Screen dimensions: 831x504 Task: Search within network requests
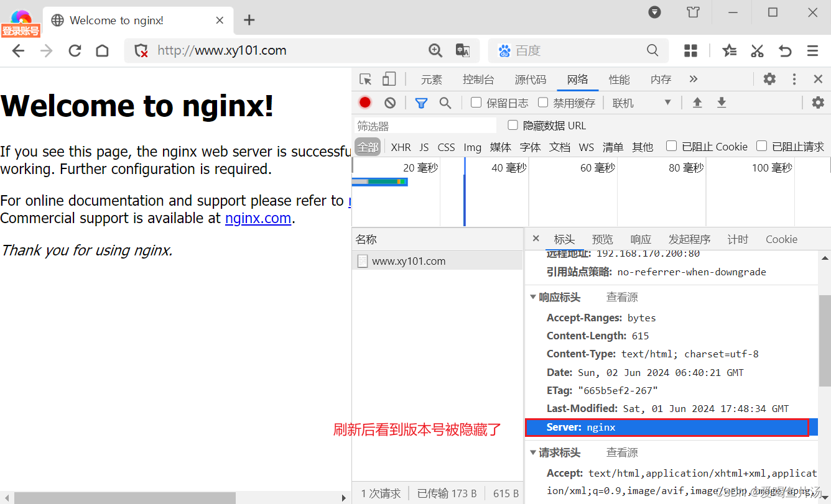tap(445, 102)
